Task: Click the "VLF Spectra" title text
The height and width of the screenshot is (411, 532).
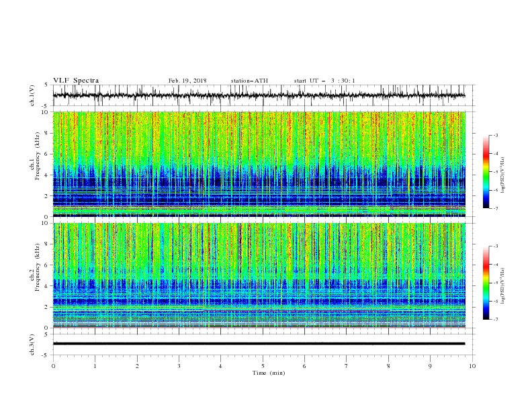Action: (76, 81)
